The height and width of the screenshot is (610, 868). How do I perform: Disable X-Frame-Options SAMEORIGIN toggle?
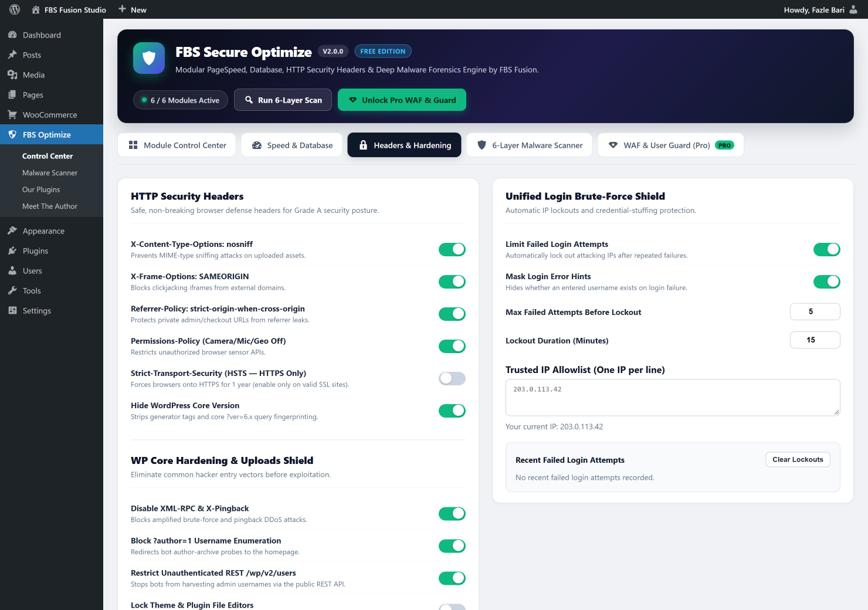(x=452, y=282)
